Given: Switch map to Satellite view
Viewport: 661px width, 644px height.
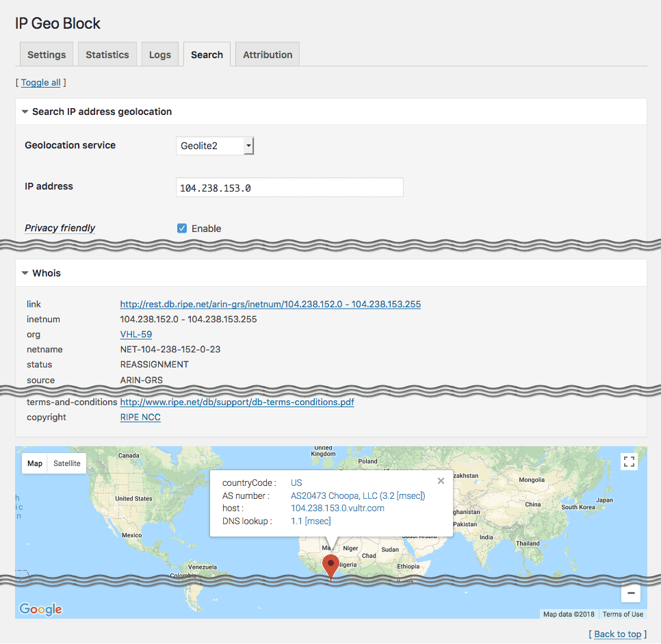Looking at the screenshot, I should [x=67, y=463].
